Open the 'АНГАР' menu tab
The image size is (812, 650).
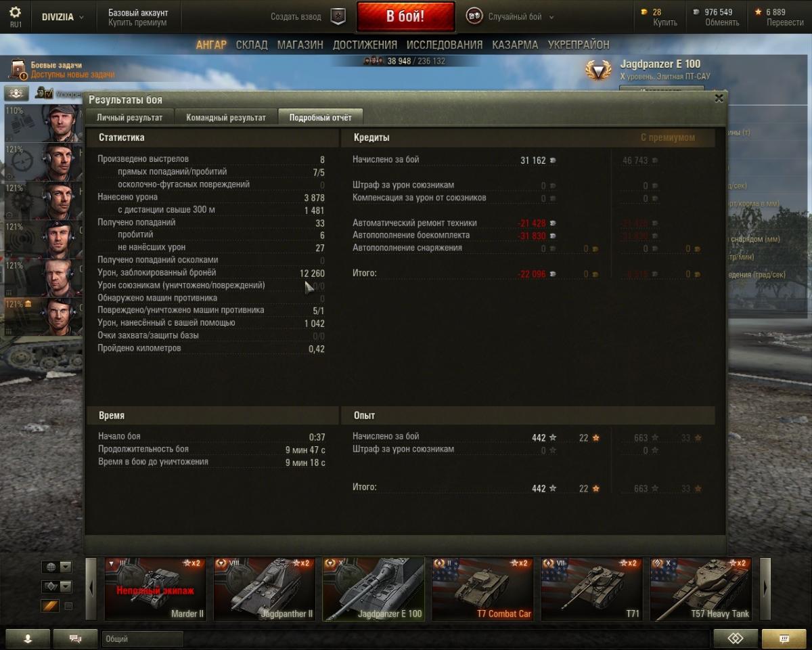click(x=211, y=45)
